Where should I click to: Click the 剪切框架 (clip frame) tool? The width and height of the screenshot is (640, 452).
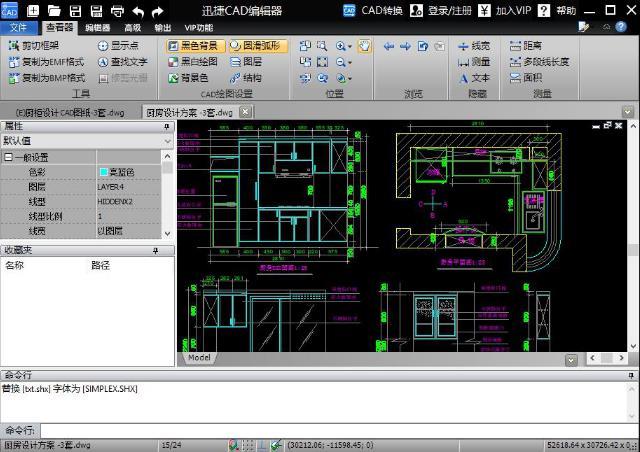point(38,46)
